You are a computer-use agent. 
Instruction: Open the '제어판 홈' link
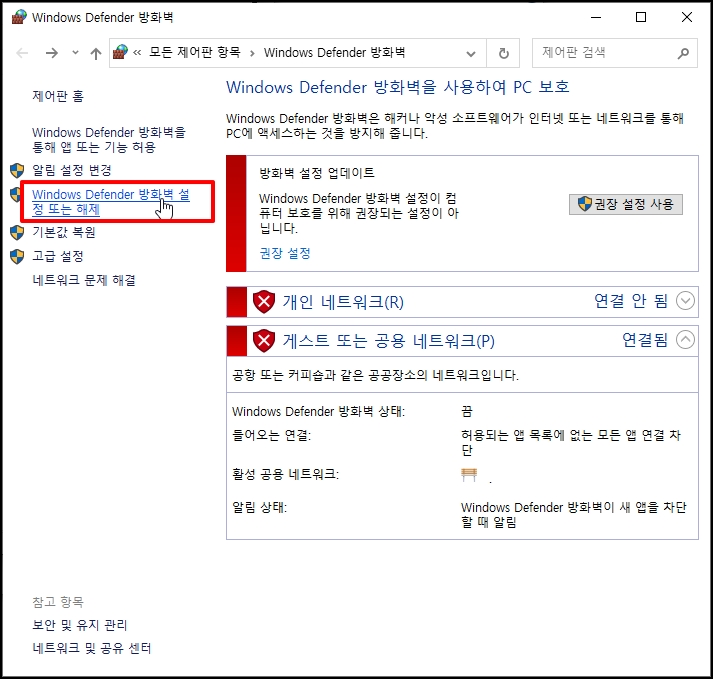coord(58,96)
